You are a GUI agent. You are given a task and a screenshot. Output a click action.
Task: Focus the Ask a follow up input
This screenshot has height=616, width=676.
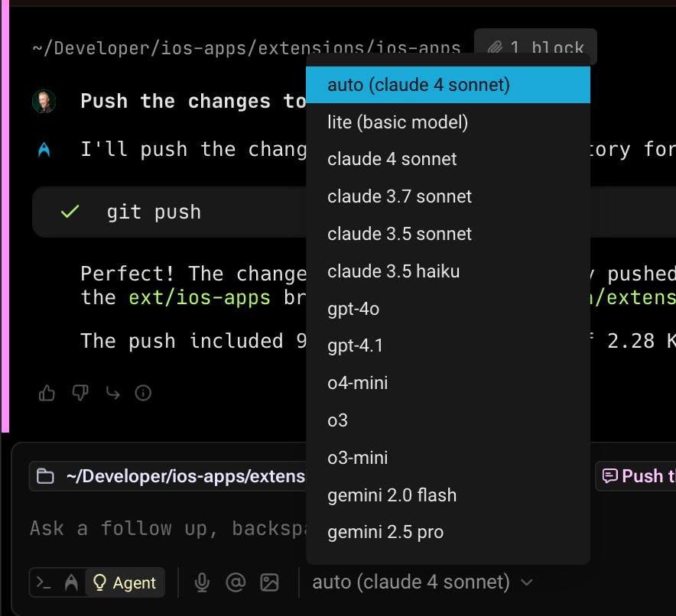pyautogui.click(x=168, y=529)
